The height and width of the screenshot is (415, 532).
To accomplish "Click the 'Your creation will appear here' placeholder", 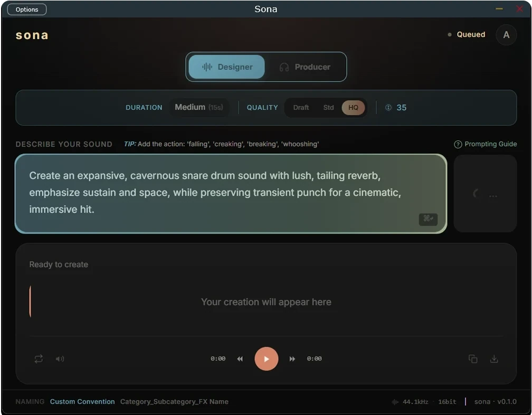I will click(266, 302).
